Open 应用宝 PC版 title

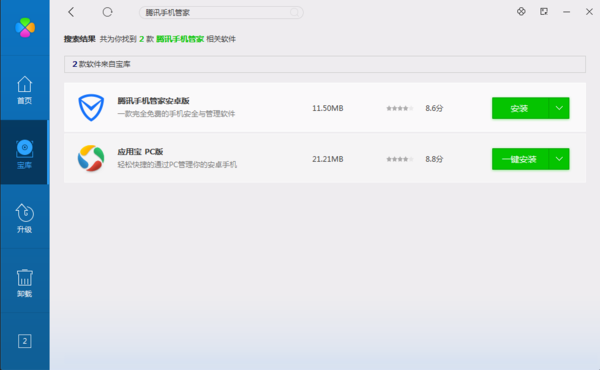pos(140,152)
